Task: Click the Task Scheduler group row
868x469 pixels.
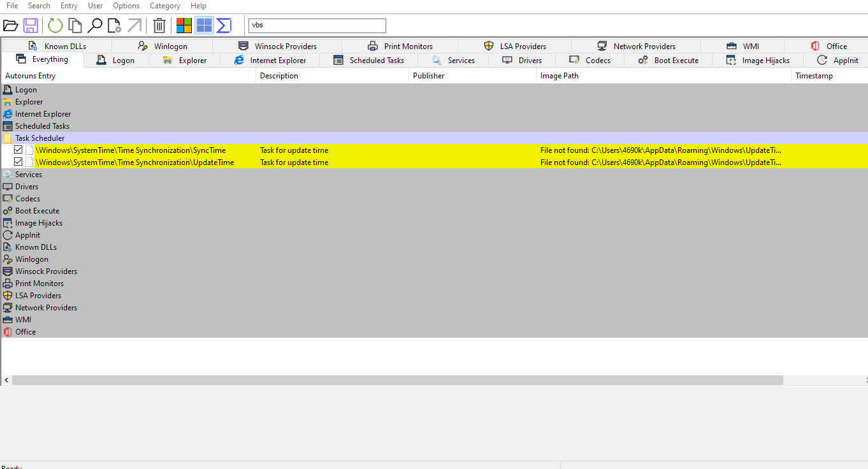Action: click(x=434, y=138)
